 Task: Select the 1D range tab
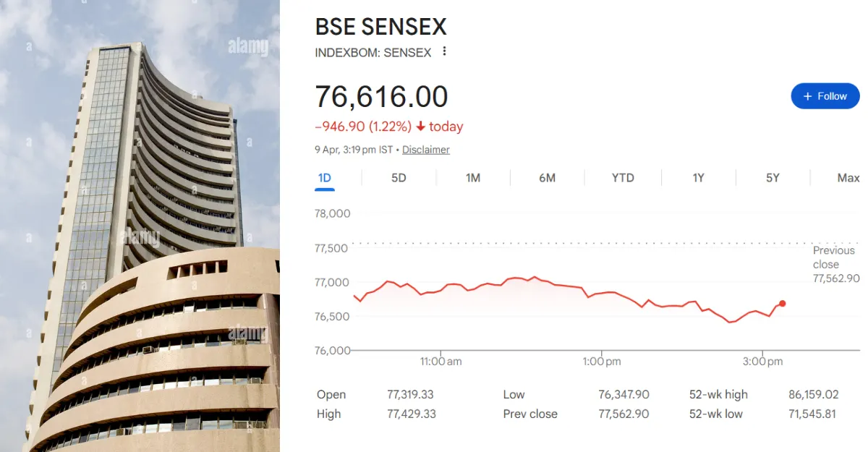(x=324, y=178)
